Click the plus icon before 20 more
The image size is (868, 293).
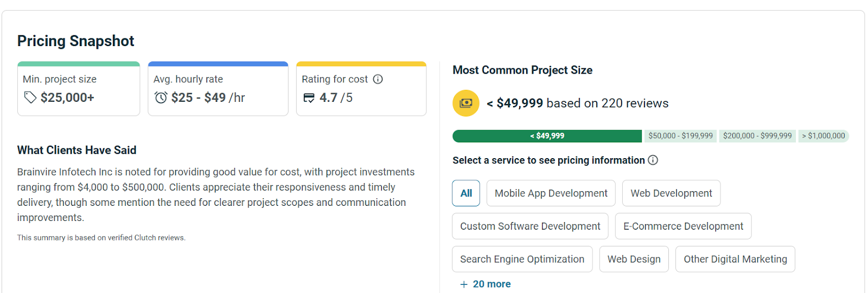coord(464,284)
